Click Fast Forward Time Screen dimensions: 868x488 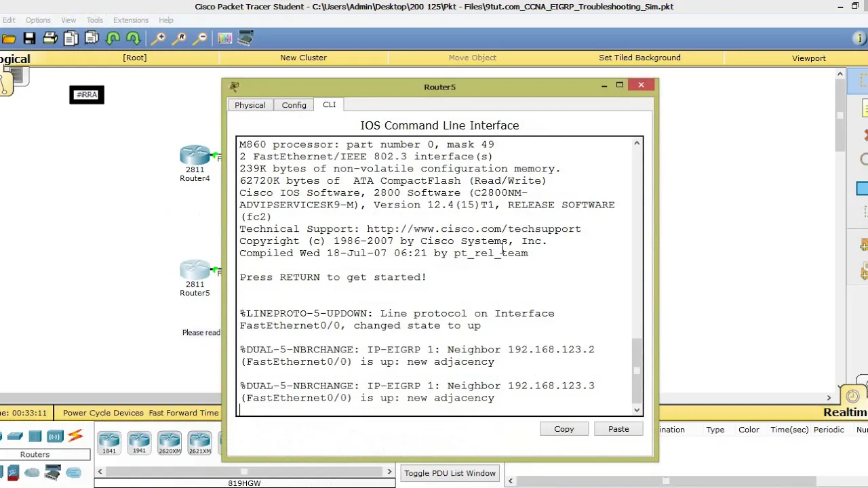click(x=184, y=413)
